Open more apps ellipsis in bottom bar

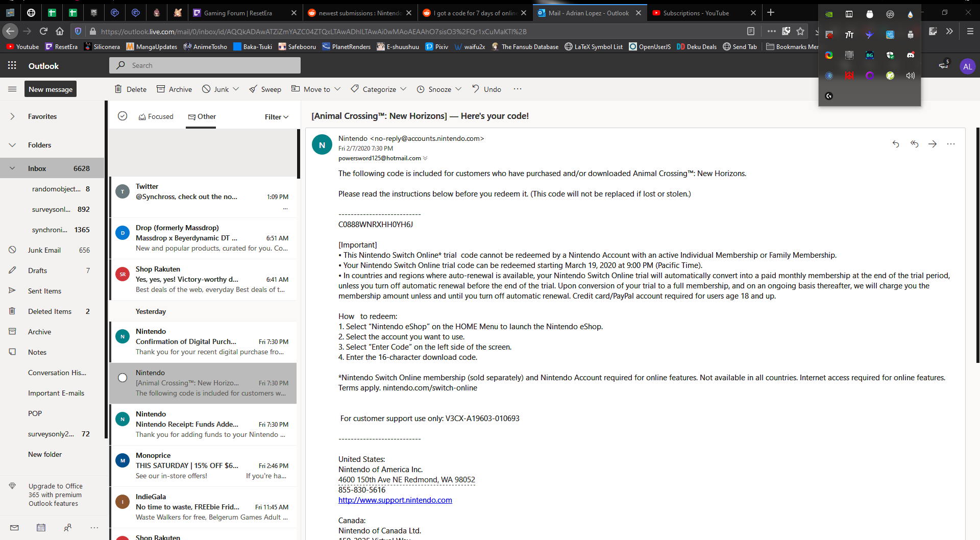tap(94, 528)
